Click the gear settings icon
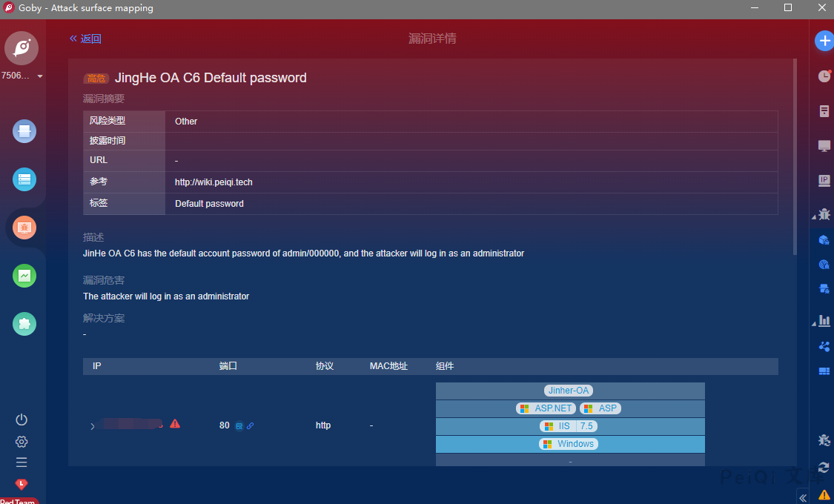The width and height of the screenshot is (834, 504). 21,442
